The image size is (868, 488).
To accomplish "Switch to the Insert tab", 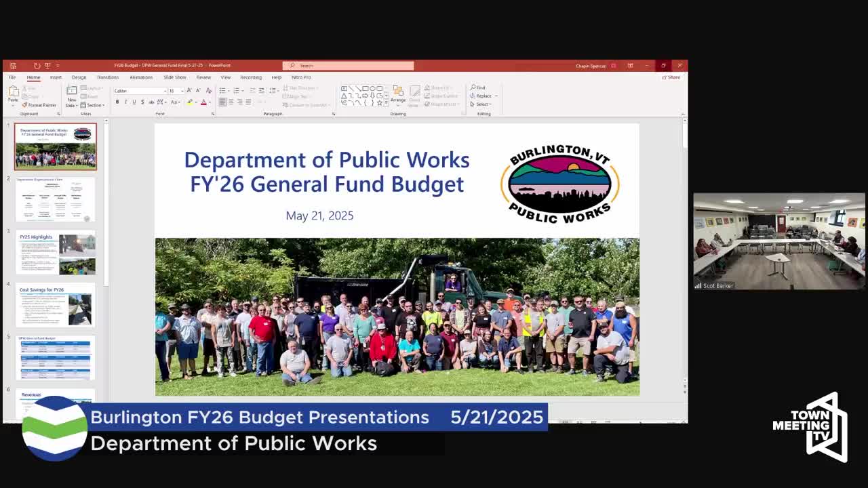I will 56,77.
